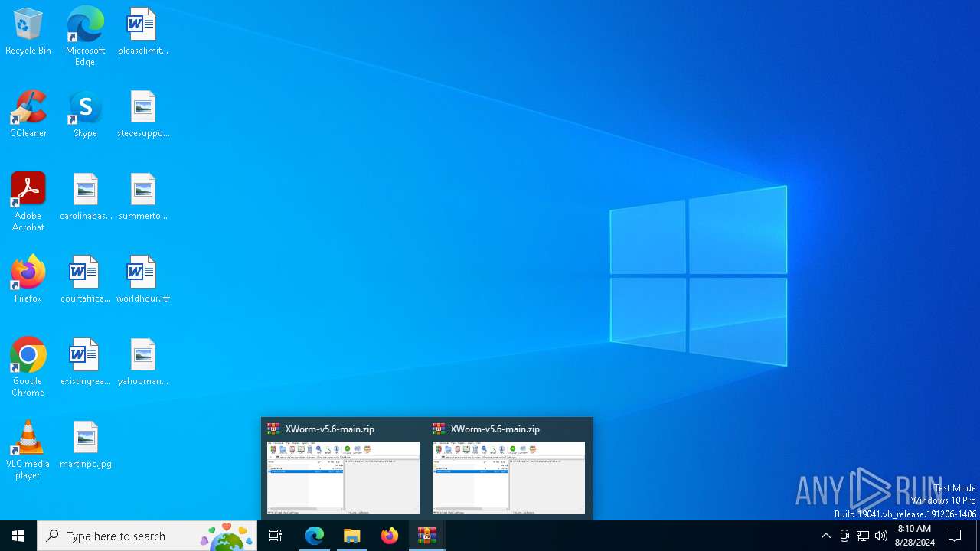Open Firefox from the taskbar

pos(390,536)
